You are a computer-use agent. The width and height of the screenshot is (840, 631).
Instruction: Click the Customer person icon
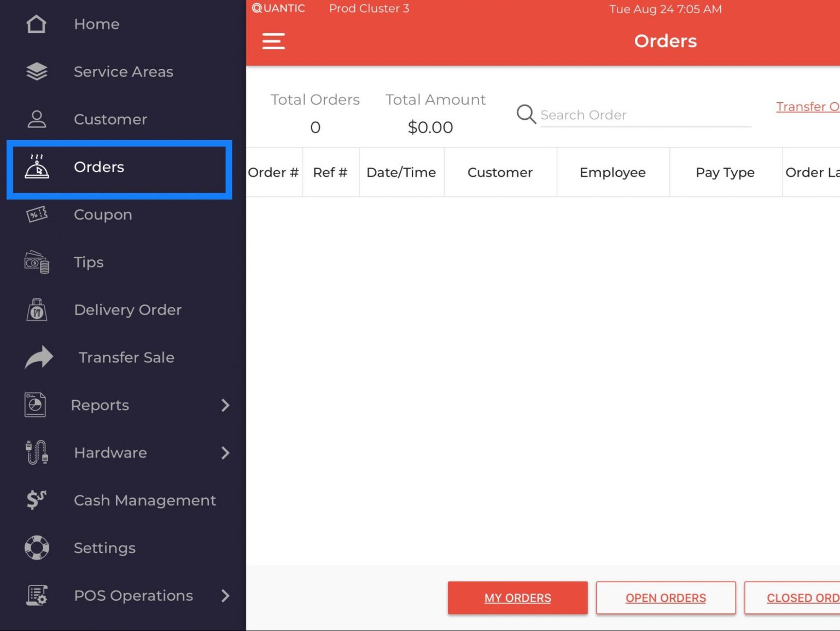(x=36, y=118)
